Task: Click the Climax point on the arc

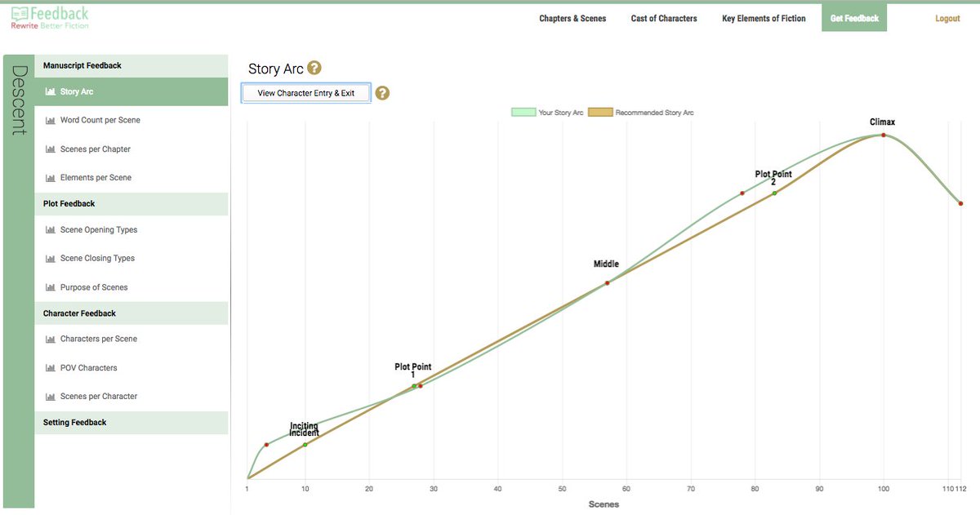Action: tap(883, 135)
